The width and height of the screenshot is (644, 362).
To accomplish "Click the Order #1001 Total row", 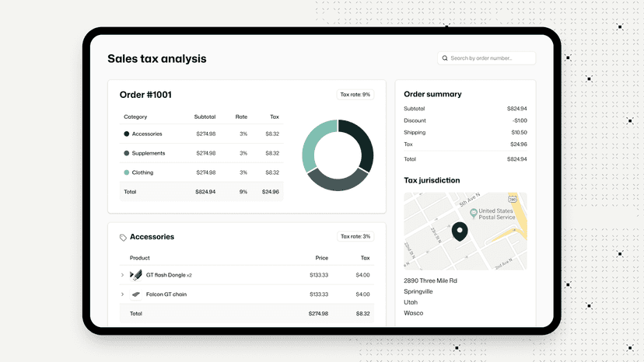I will (201, 192).
